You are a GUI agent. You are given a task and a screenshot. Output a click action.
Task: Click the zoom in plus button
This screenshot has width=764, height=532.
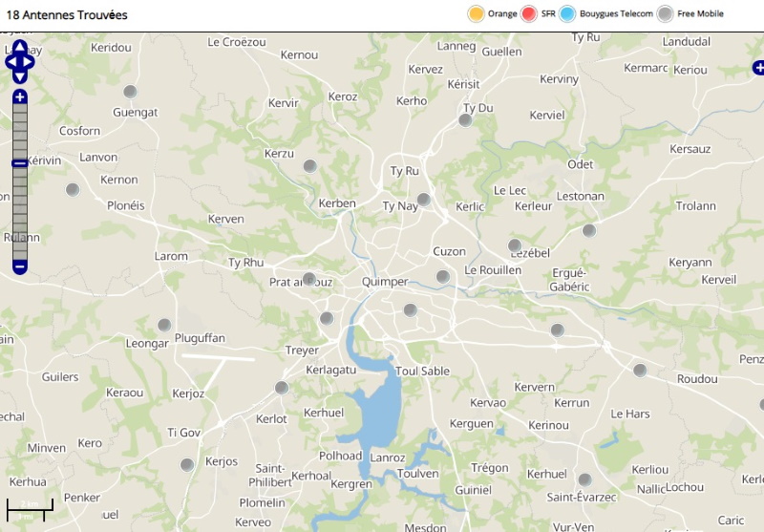pos(19,97)
